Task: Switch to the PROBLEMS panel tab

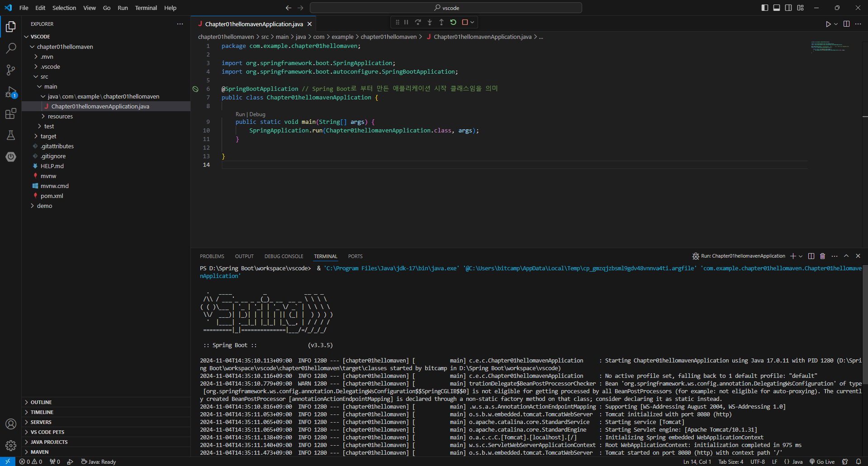Action: (x=212, y=256)
